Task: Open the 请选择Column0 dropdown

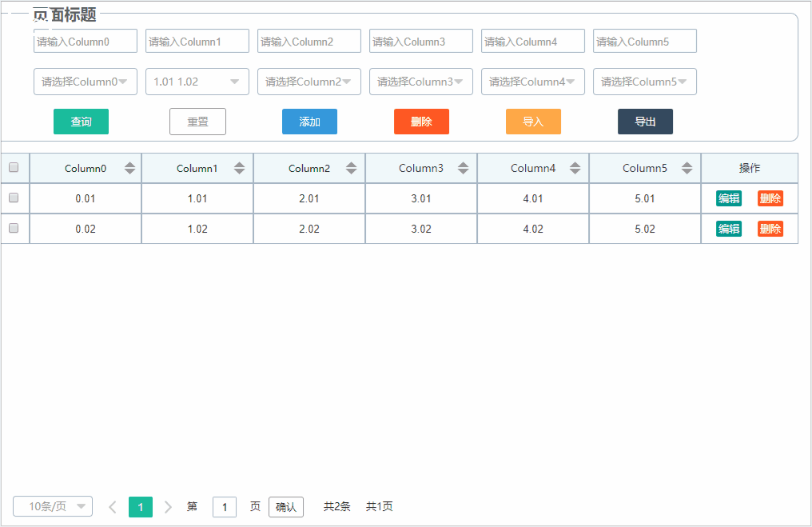Action: tap(86, 82)
